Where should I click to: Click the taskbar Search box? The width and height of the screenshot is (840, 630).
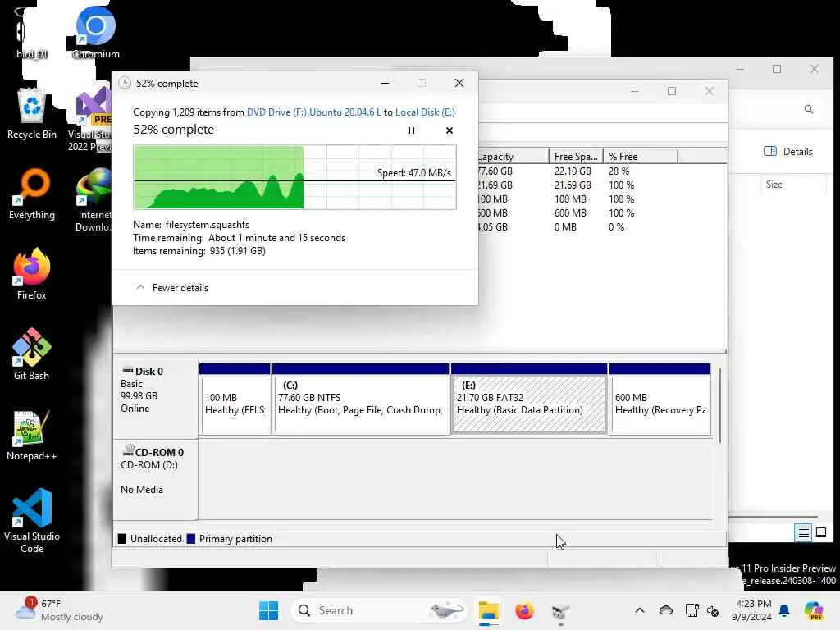point(378,610)
